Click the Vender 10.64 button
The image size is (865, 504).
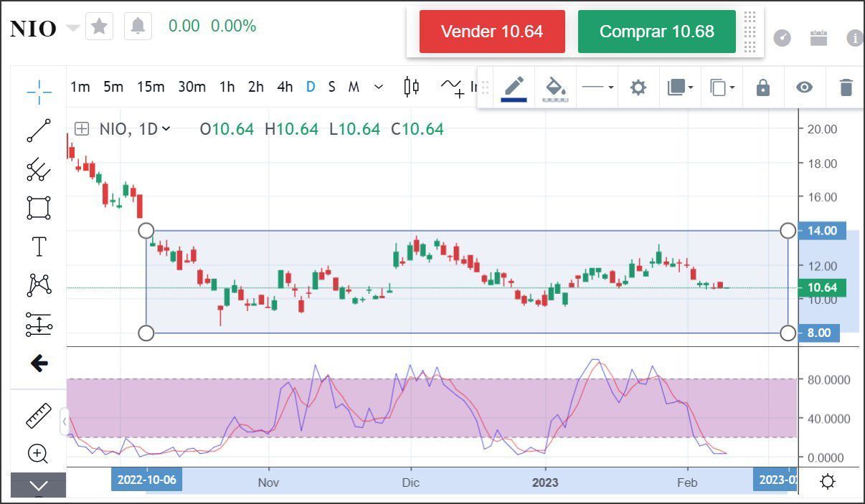point(492,32)
